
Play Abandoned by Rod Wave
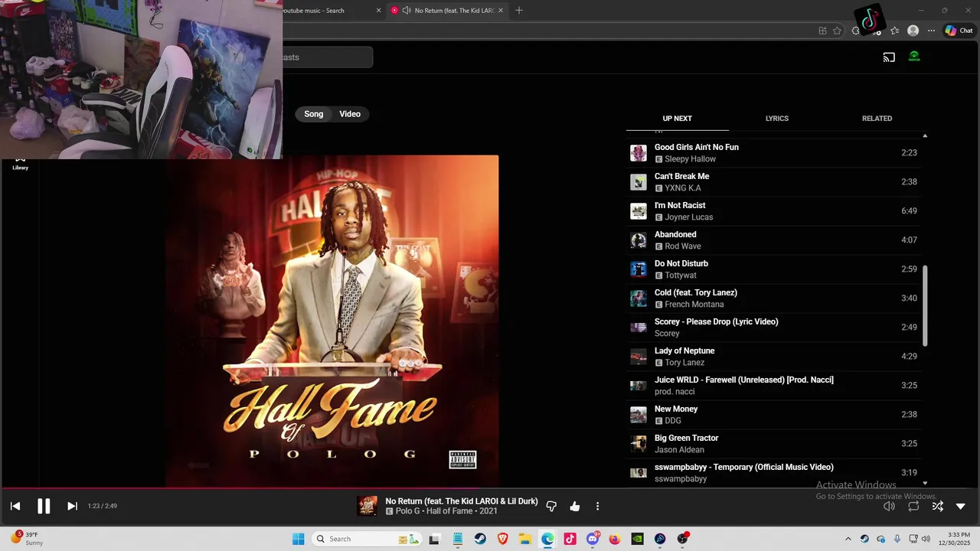[x=773, y=240]
